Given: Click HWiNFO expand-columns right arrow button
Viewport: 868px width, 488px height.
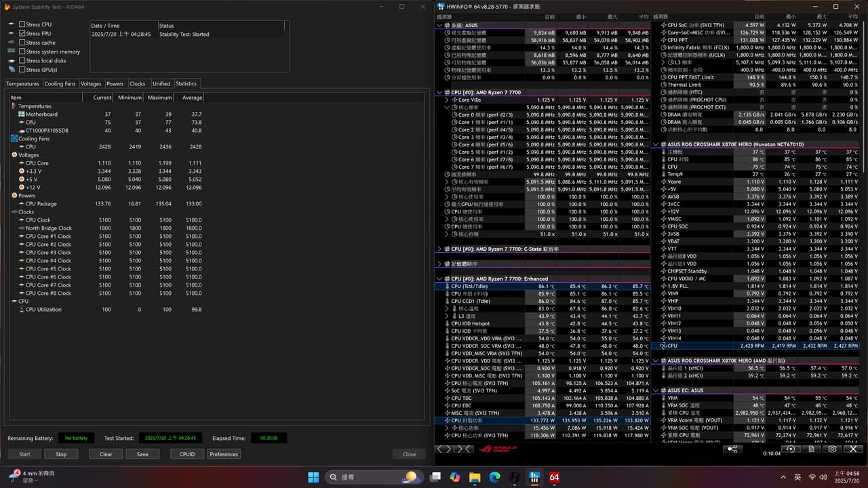Looking at the screenshot, I should [464, 449].
